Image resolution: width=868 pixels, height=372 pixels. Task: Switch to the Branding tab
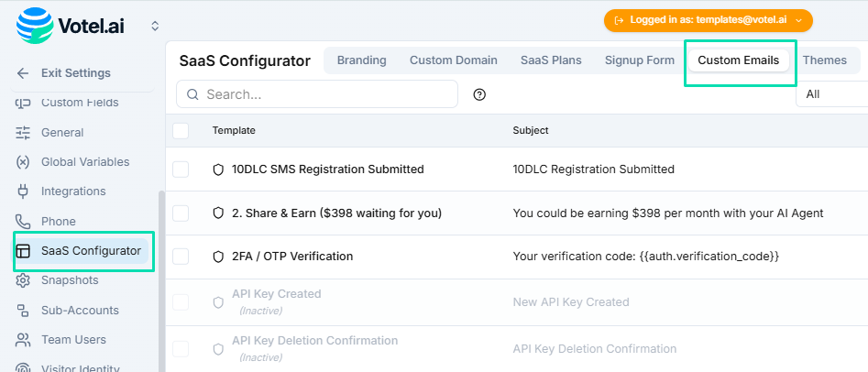pos(361,60)
